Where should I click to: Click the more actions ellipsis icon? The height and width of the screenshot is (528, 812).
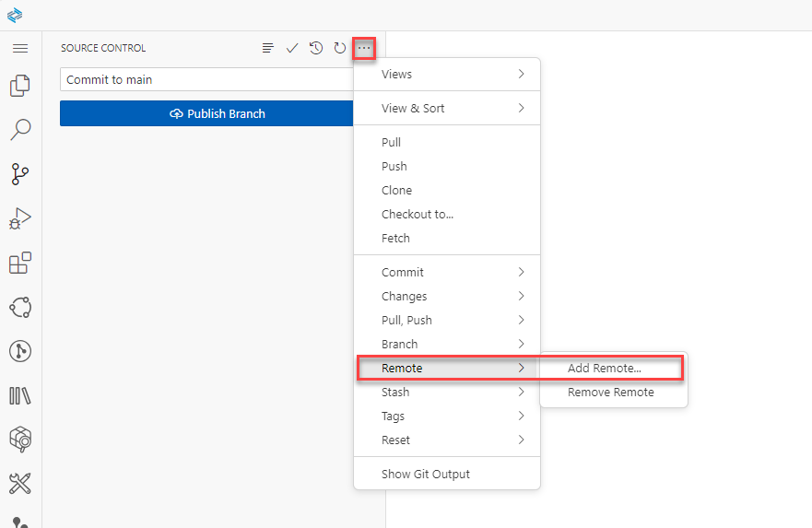[364, 48]
